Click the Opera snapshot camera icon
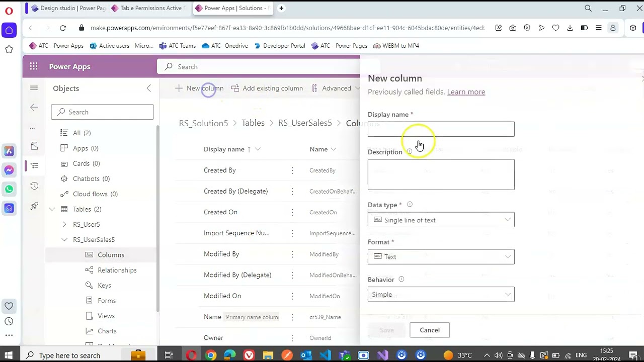The image size is (644, 362). click(x=513, y=28)
